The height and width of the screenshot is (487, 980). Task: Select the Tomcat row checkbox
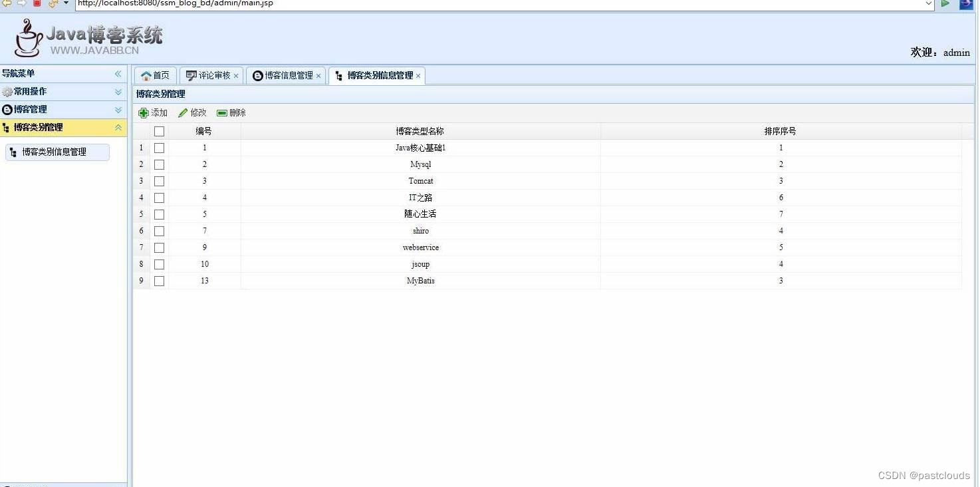159,182
